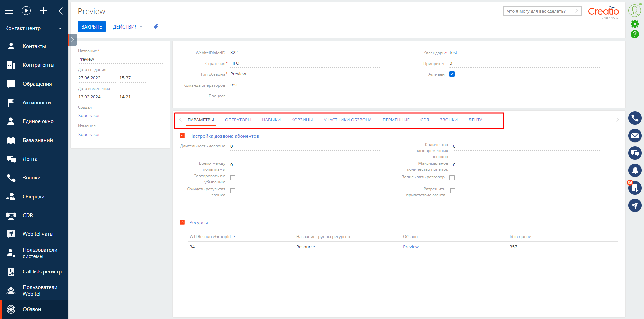
Task: Collapse the left sidebar with arrow
Action: pos(61,11)
